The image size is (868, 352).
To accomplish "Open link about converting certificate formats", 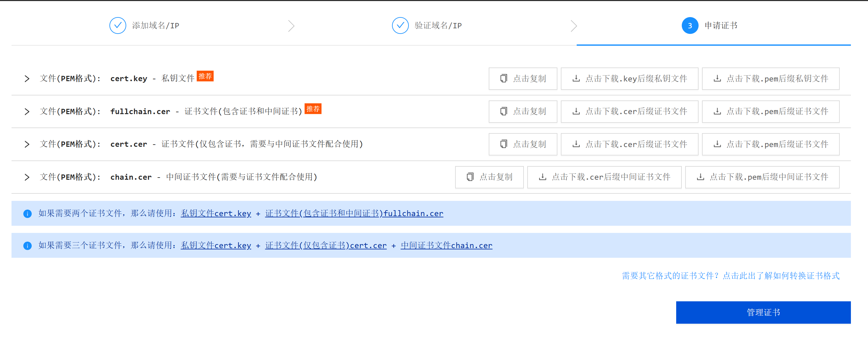I will pos(731,276).
